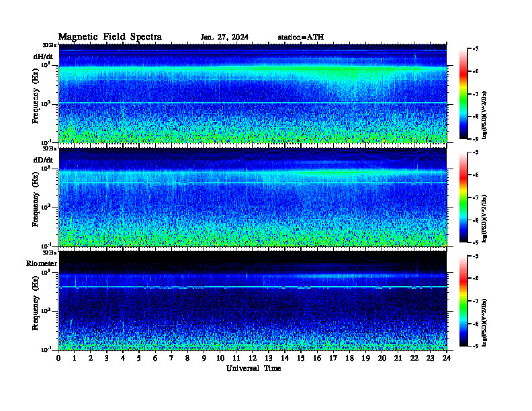The image size is (532, 411).
Task: Click the Riometer spectrogram plot area
Action: [253, 300]
